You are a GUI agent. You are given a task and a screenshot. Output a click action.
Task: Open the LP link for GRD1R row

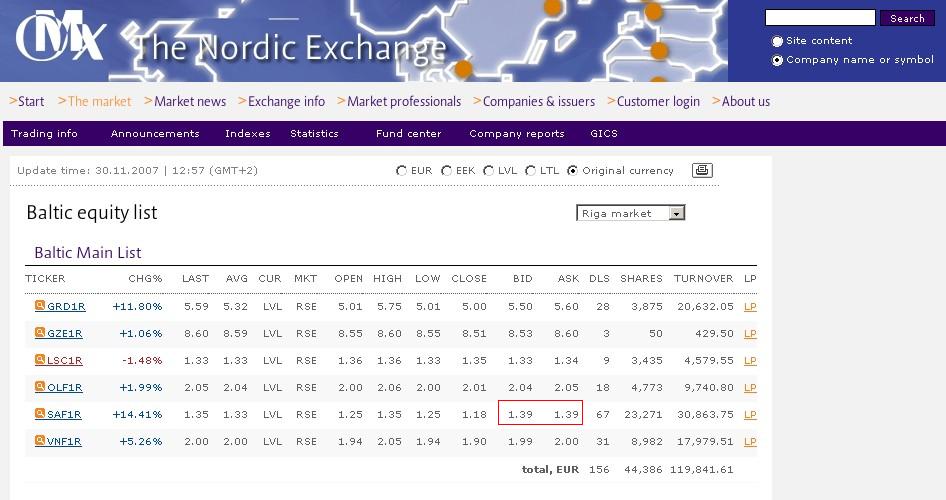pos(750,307)
